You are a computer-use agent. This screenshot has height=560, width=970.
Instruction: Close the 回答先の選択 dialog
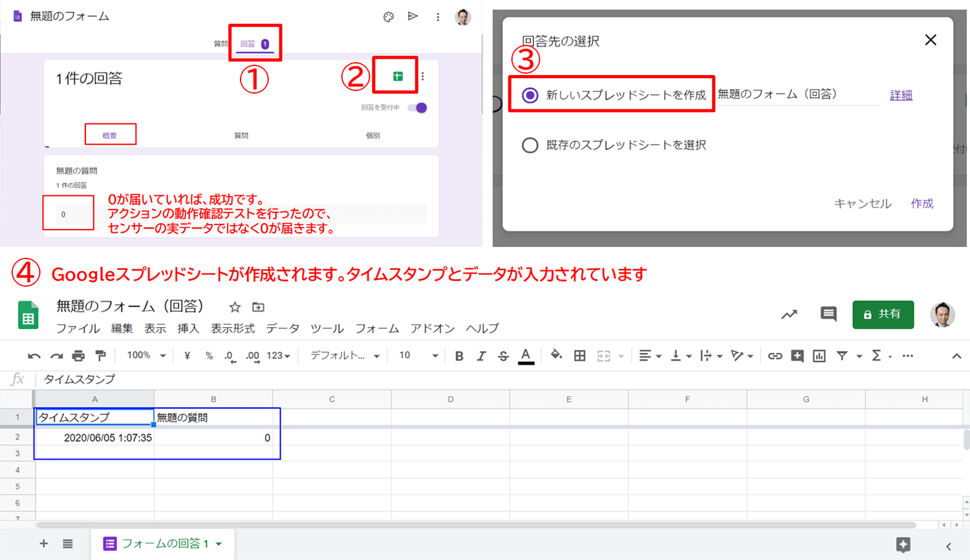(x=931, y=40)
